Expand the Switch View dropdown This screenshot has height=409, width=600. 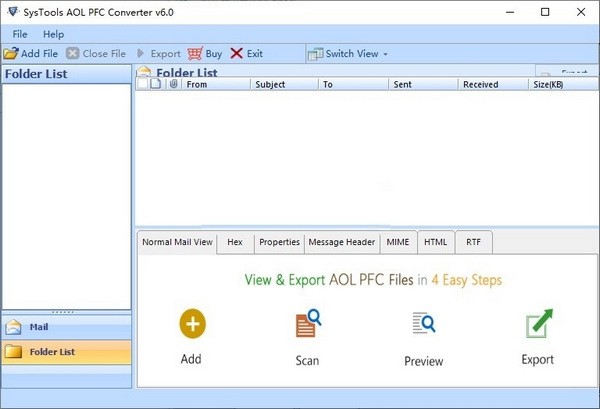coord(348,53)
